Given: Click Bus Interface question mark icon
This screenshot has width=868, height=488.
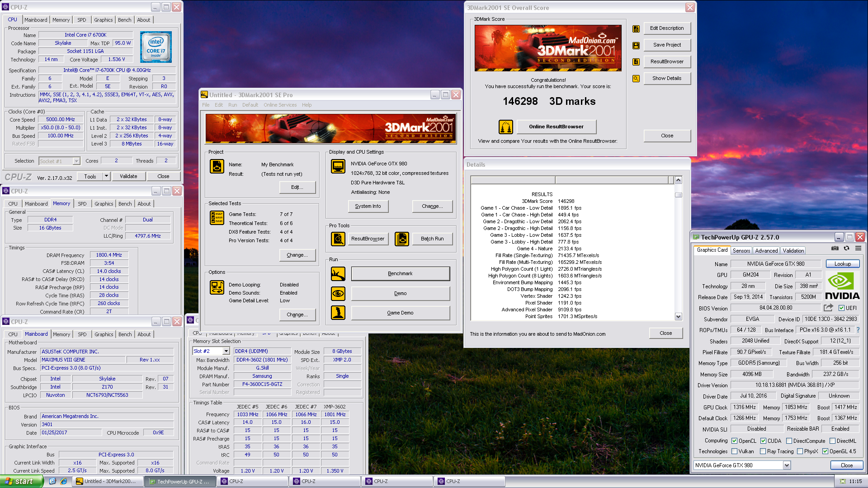Looking at the screenshot, I should (858, 330).
